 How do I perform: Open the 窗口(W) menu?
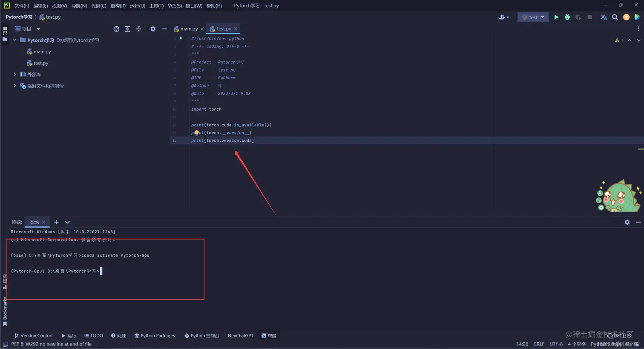(194, 6)
